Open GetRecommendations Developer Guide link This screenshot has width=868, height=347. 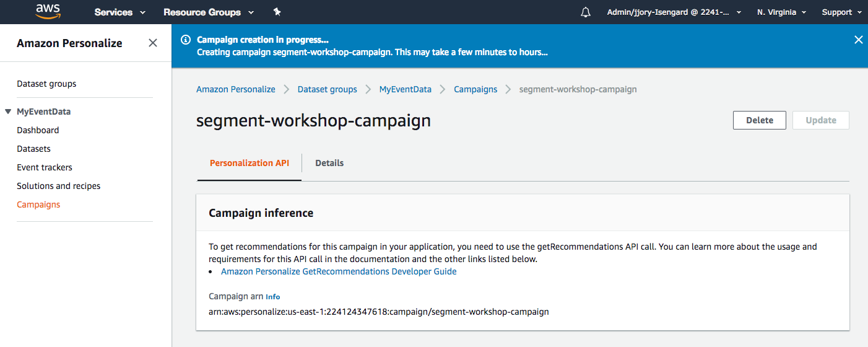point(339,271)
